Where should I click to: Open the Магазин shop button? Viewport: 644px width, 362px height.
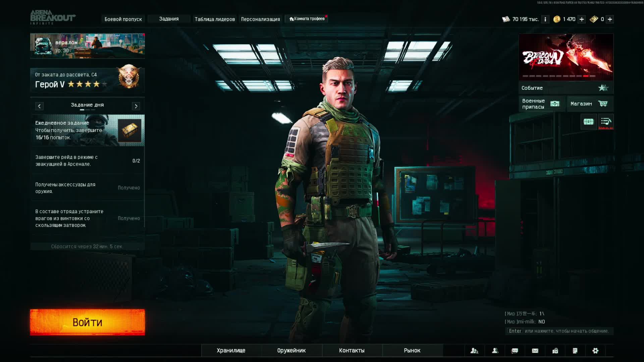point(589,104)
